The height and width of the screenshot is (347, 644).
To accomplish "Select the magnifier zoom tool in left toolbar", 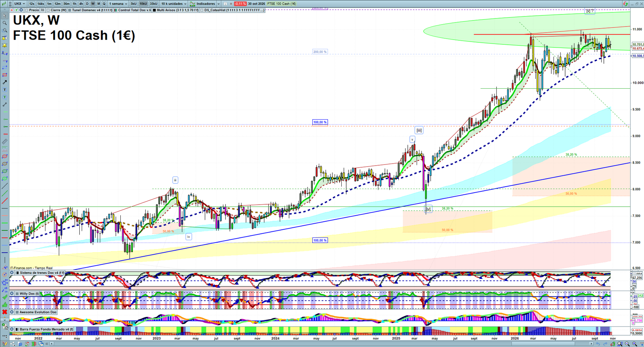I will coord(5,23).
